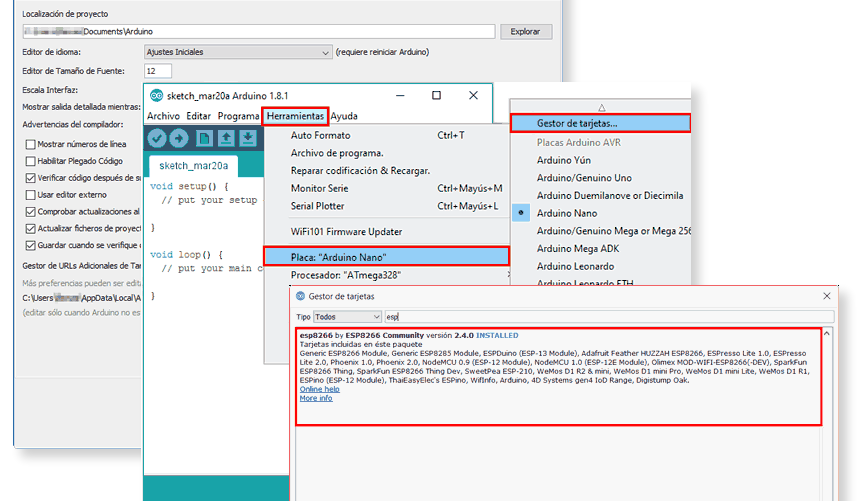Click the Arduino logo in sketch window title
This screenshot has height=501, width=858.
pos(156,96)
